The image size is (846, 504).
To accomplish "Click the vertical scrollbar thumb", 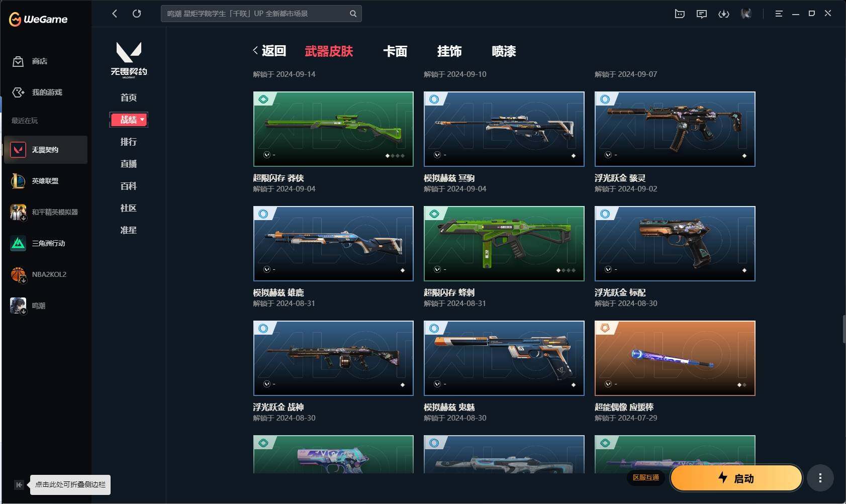I will pos(844,329).
